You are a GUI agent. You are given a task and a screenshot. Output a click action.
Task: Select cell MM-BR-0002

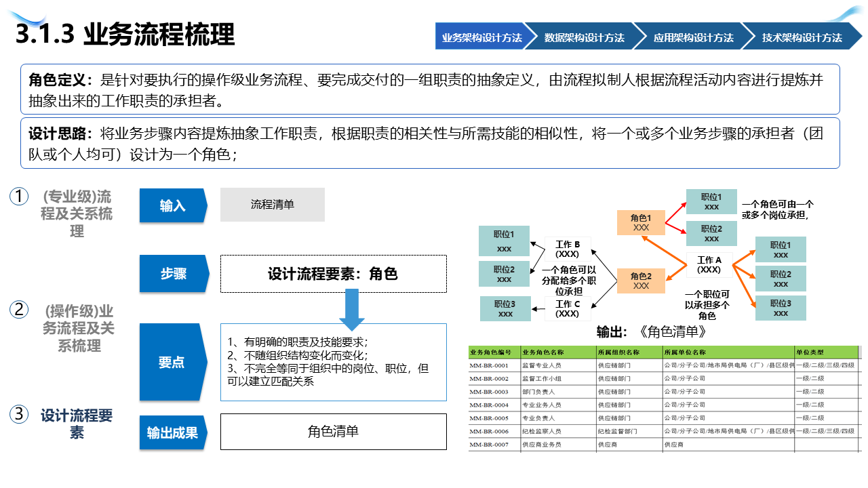point(494,378)
